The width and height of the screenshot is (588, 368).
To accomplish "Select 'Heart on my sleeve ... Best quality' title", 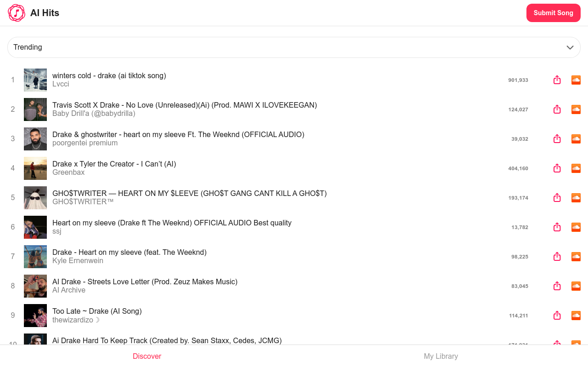I will 172,223.
